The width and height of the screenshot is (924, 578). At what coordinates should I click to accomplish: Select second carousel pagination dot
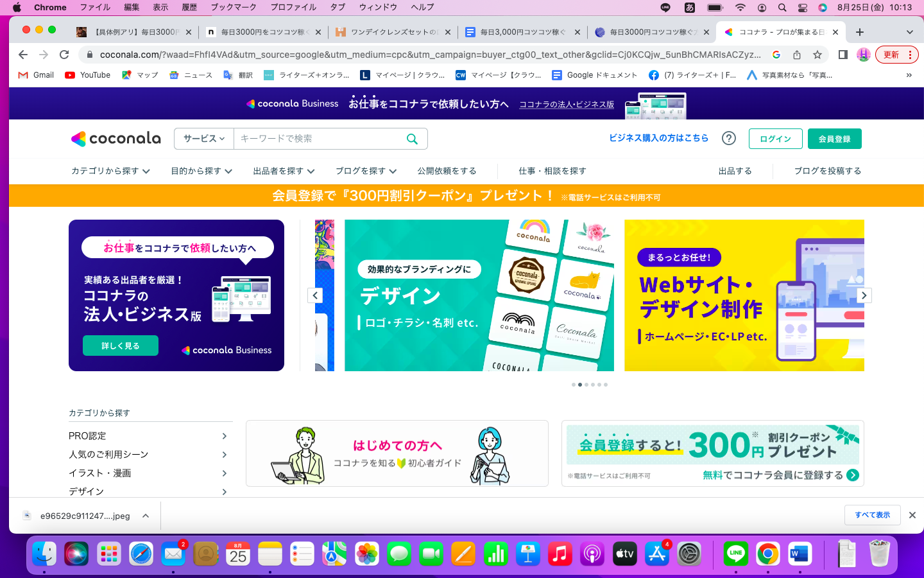[580, 385]
